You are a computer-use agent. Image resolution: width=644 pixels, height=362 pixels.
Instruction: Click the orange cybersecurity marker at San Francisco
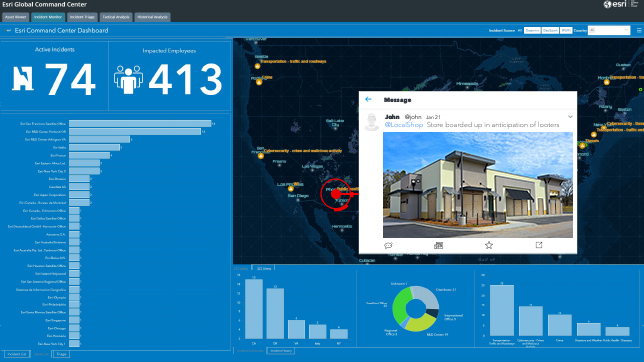[x=260, y=156]
